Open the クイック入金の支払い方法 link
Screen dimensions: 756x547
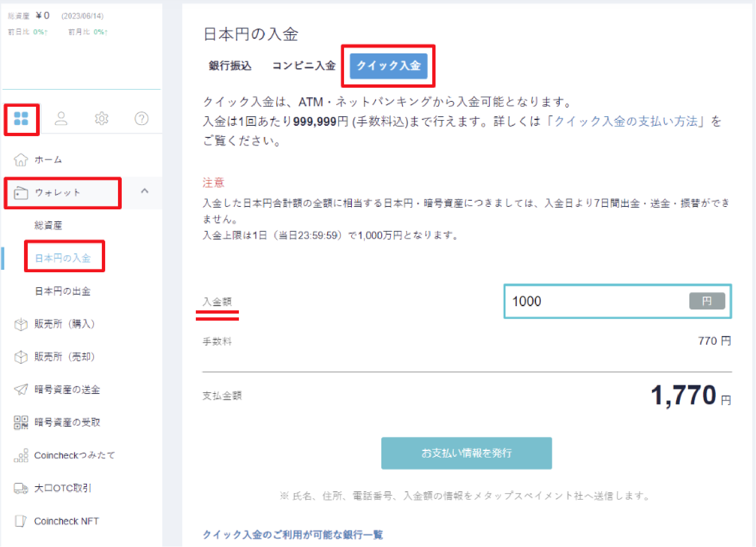tap(626, 121)
